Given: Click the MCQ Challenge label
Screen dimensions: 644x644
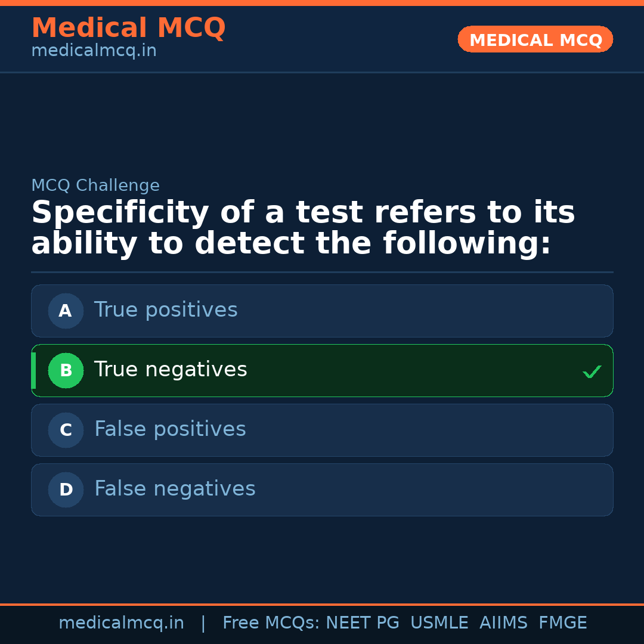Looking at the screenshot, I should (95, 185).
